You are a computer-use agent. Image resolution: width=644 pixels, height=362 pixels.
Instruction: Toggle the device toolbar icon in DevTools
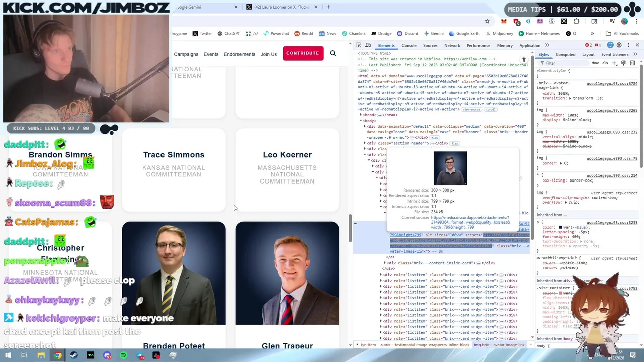[368, 45]
